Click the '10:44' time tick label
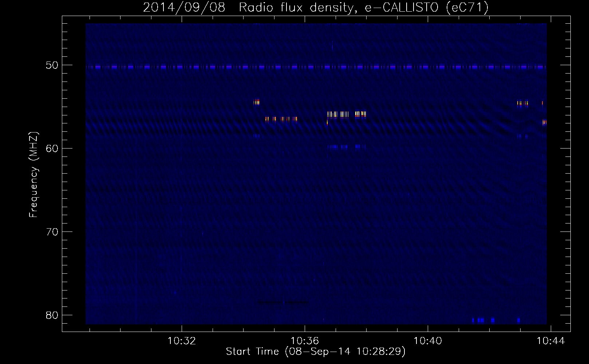The width and height of the screenshot is (589, 364). [x=551, y=341]
